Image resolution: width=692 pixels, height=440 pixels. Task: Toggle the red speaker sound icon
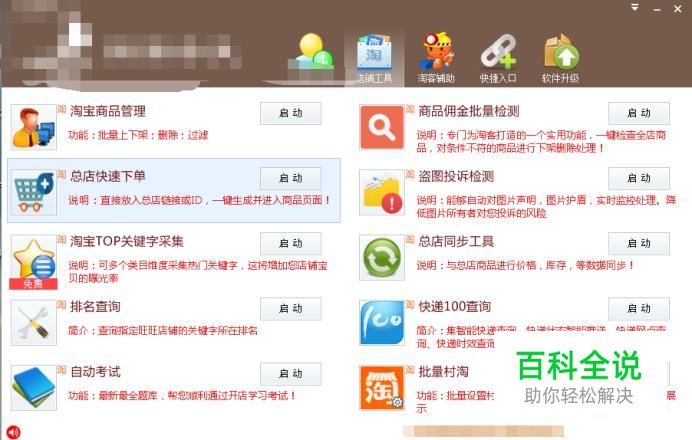tap(14, 432)
